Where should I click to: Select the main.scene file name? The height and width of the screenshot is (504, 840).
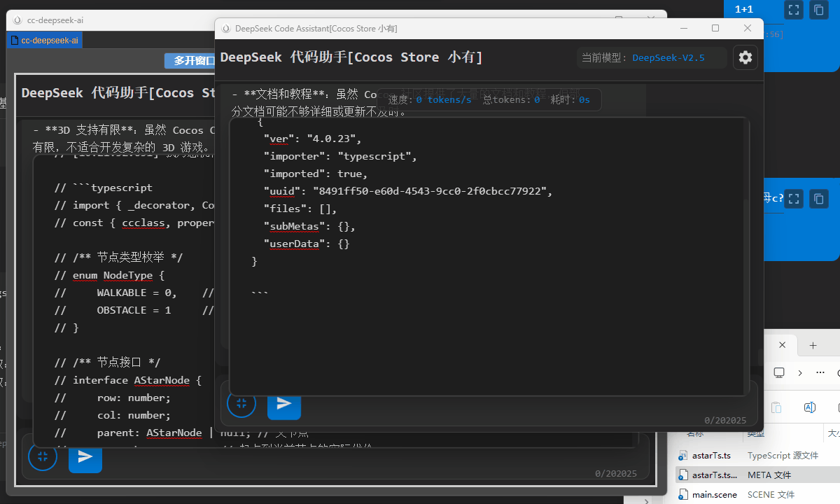click(x=715, y=495)
